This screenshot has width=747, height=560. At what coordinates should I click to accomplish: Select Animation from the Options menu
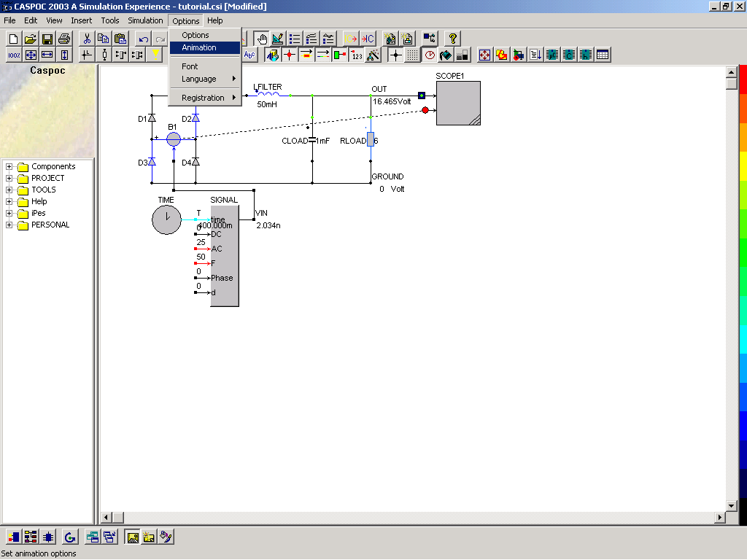pyautogui.click(x=205, y=47)
